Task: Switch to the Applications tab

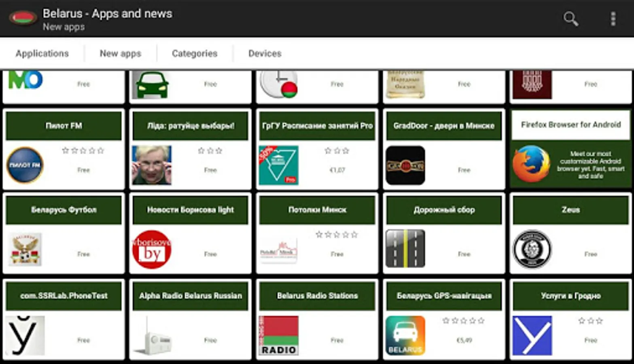Action: click(42, 53)
